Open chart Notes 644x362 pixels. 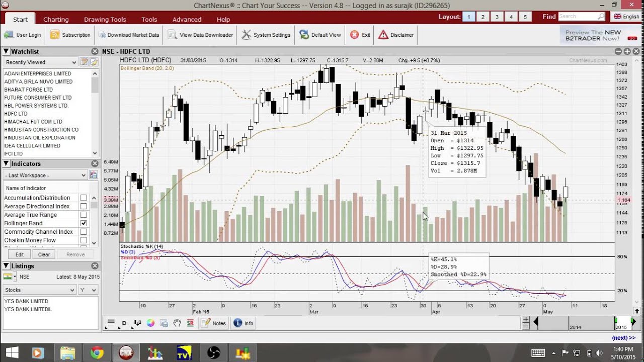[x=214, y=323]
